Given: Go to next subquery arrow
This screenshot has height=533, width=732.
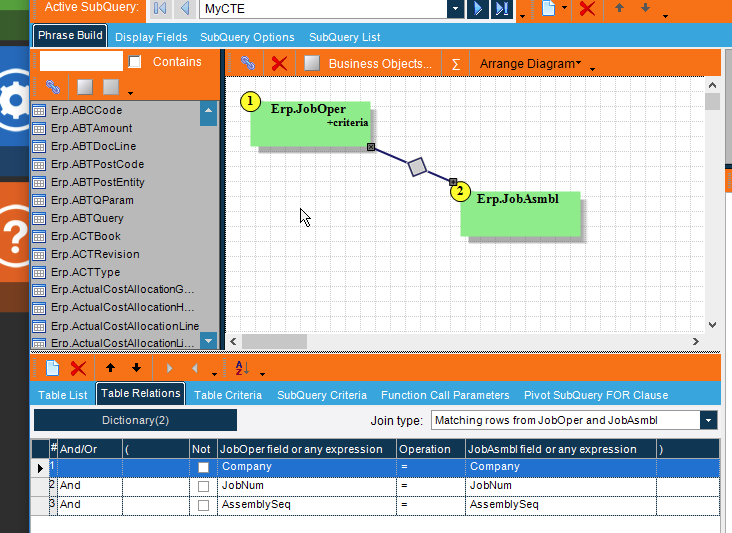Looking at the screenshot, I should [x=478, y=8].
